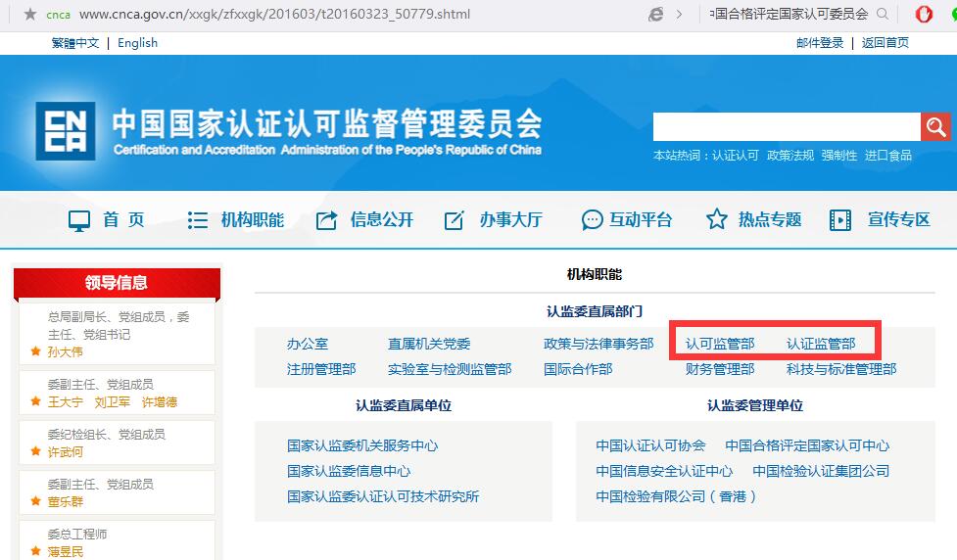Open 注册管理部 link
Image resolution: width=957 pixels, height=560 pixels.
click(321, 369)
